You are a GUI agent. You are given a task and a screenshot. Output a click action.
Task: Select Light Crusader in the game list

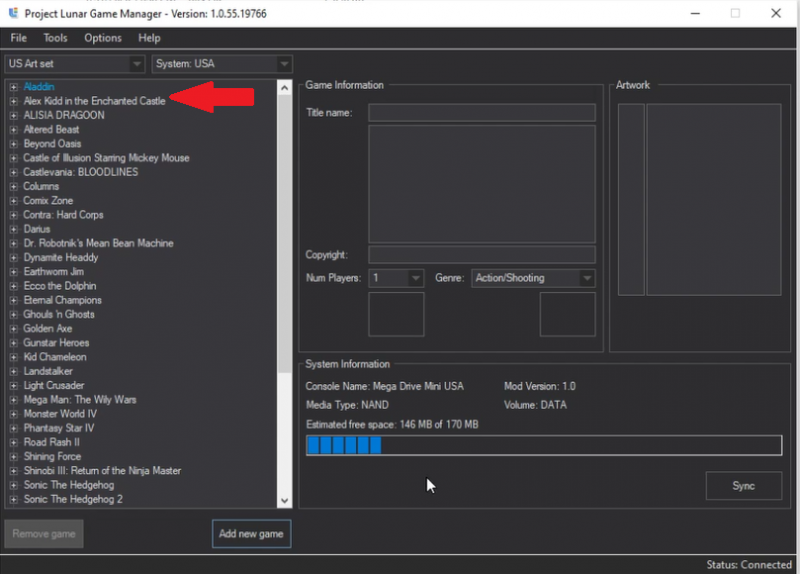click(x=54, y=386)
